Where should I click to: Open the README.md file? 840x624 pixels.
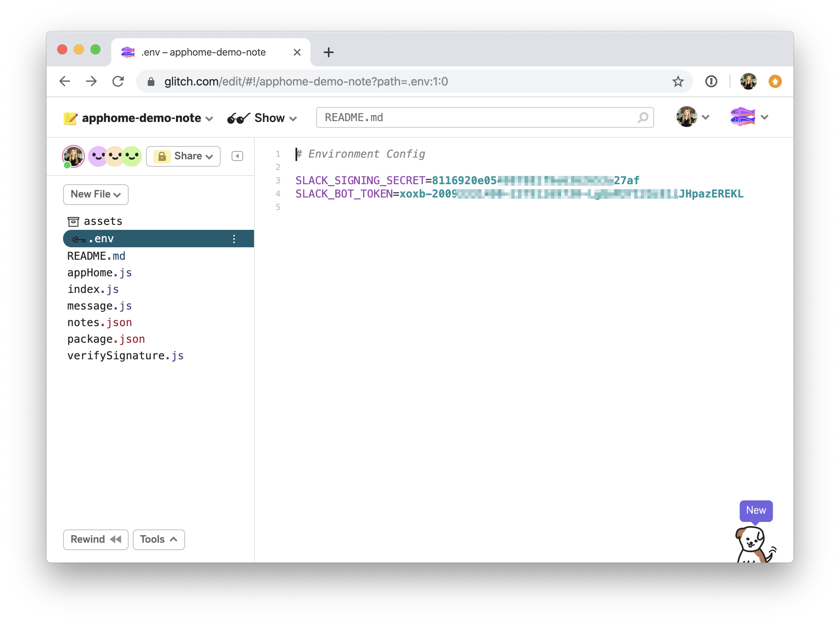coord(96,256)
